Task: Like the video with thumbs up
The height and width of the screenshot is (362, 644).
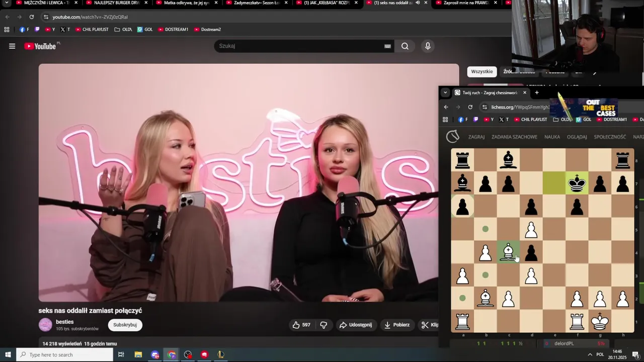Action: [x=301, y=325]
